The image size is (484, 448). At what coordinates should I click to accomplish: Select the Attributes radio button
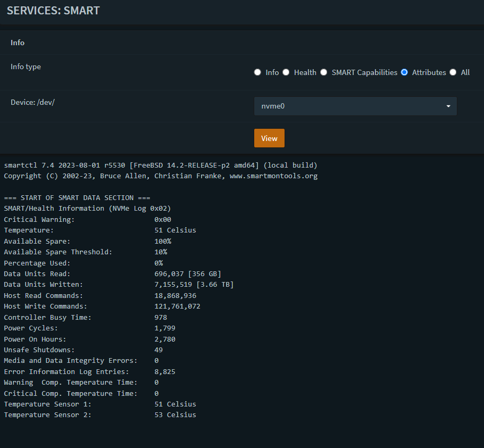(404, 72)
